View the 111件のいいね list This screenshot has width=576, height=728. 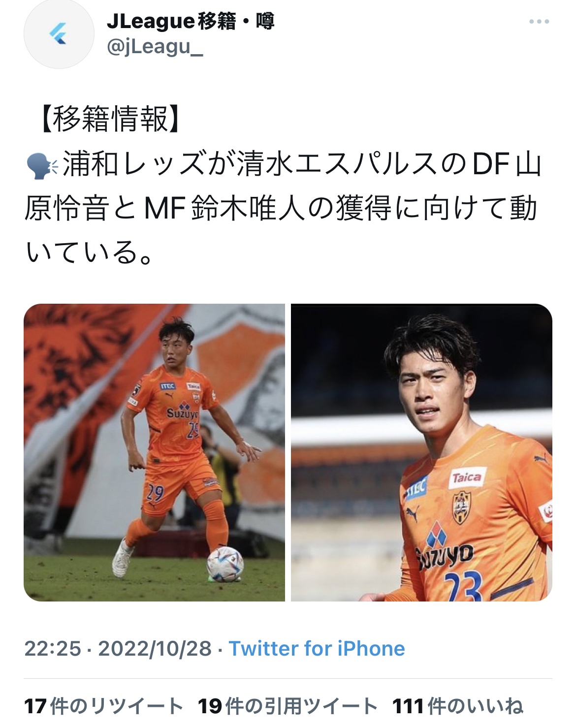tap(457, 706)
